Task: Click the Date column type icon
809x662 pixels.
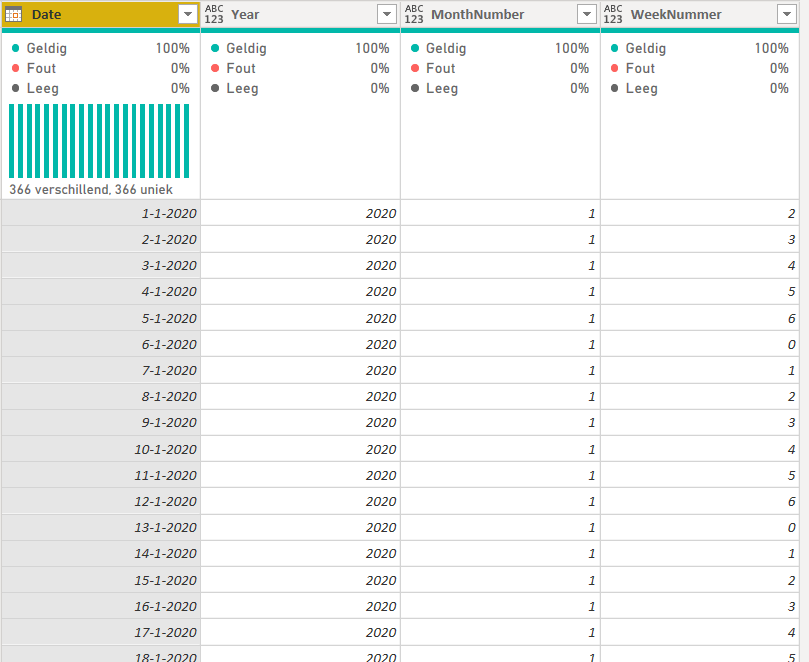Action: tap(13, 14)
